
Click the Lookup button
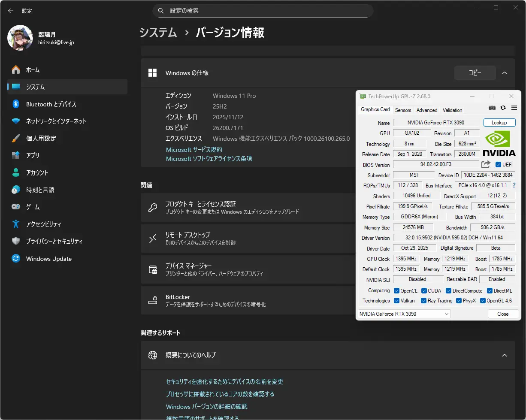coord(499,123)
